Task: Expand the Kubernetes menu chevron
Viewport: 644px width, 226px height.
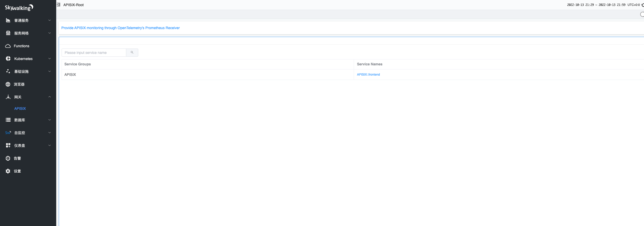Action: [50, 58]
